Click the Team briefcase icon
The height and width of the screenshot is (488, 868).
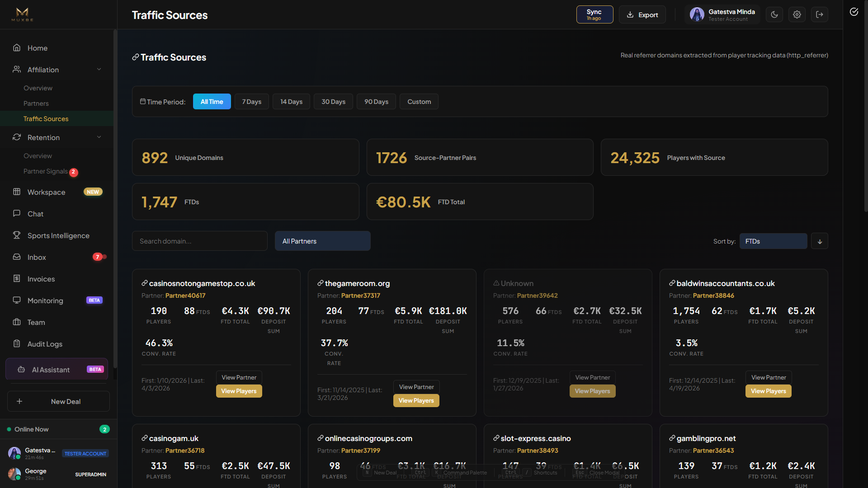coord(17,322)
